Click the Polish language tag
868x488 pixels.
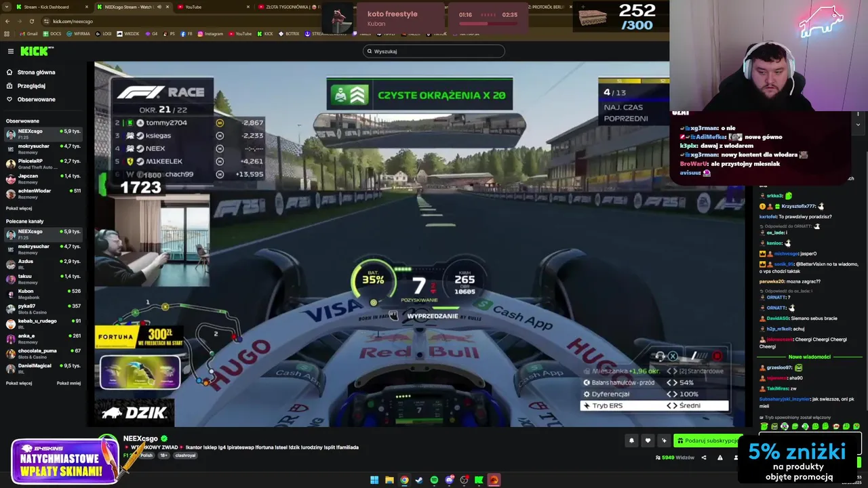point(146,455)
